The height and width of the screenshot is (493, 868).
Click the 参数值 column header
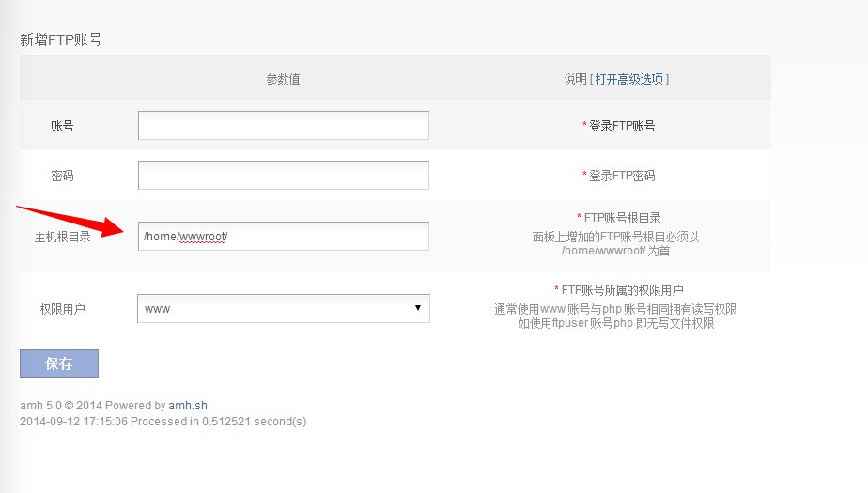(x=283, y=79)
